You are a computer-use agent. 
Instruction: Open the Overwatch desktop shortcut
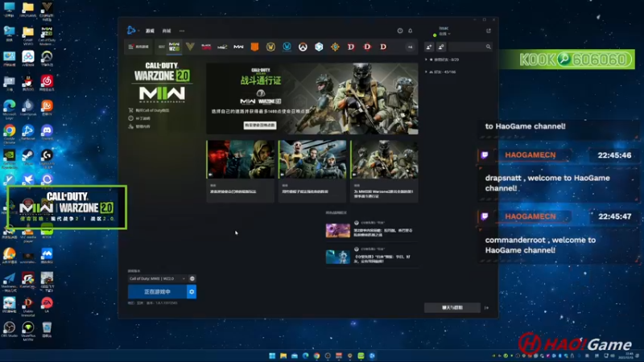(x=47, y=58)
